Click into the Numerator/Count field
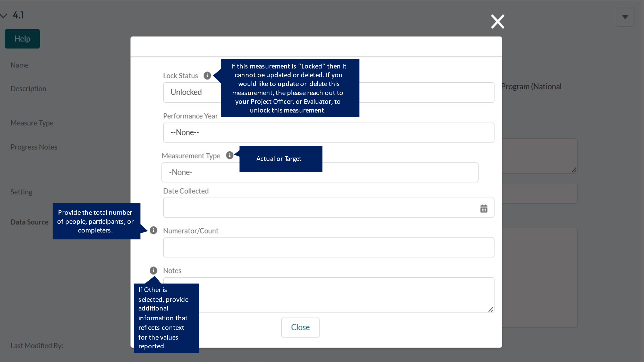This screenshot has height=362, width=644. (328, 247)
